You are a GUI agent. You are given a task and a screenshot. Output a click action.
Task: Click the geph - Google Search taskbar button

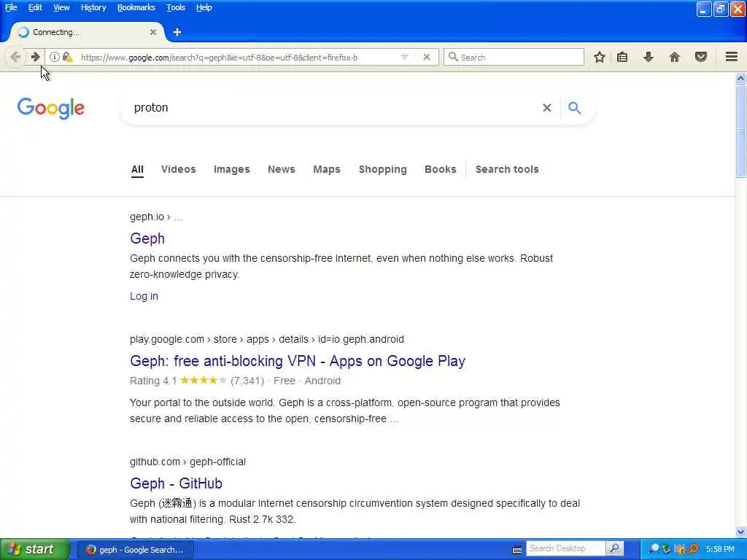coord(135,550)
